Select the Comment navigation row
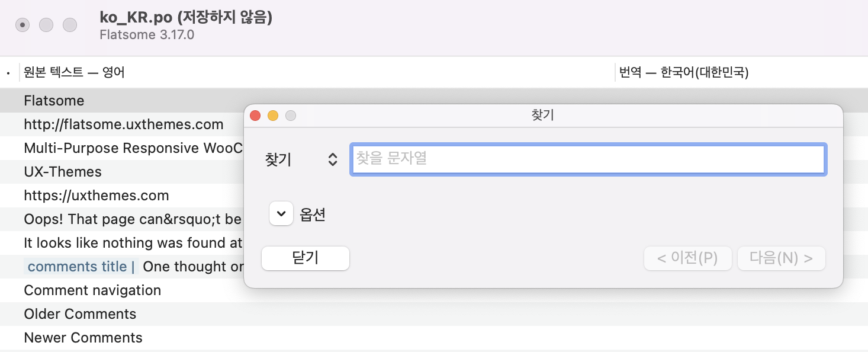Screen dimensions: 868x352 [x=92, y=290]
